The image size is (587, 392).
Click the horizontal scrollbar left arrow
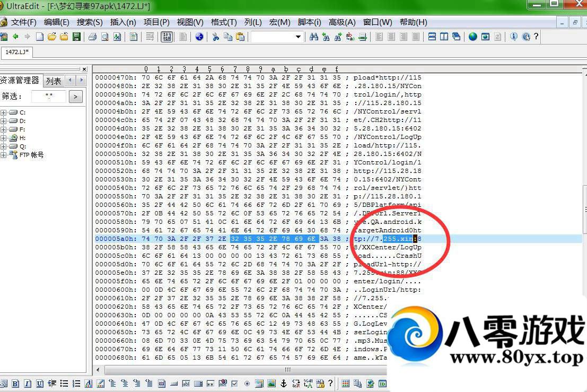98,370
